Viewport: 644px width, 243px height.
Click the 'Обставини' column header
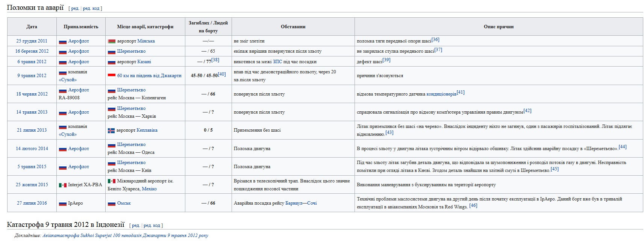point(293,27)
